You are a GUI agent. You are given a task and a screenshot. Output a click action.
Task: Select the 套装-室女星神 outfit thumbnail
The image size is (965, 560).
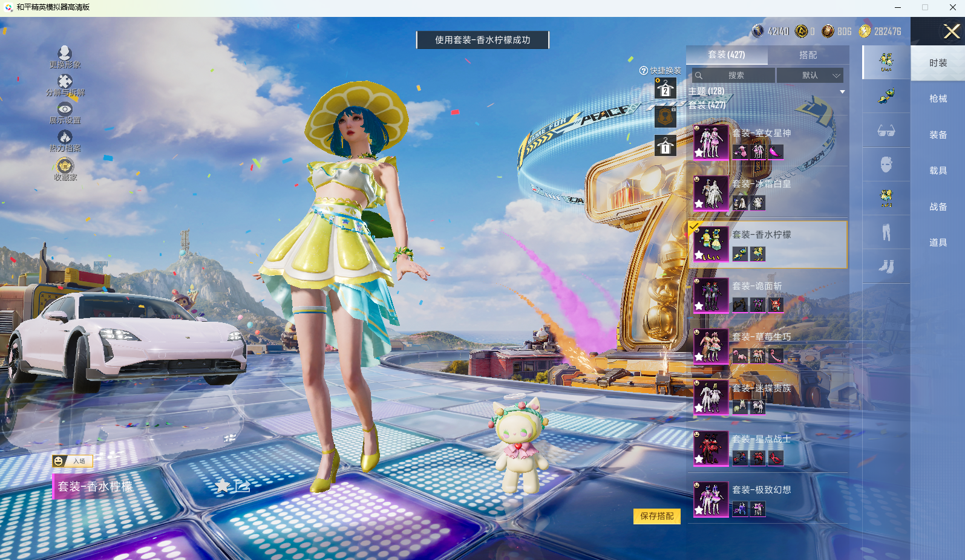coord(711,142)
